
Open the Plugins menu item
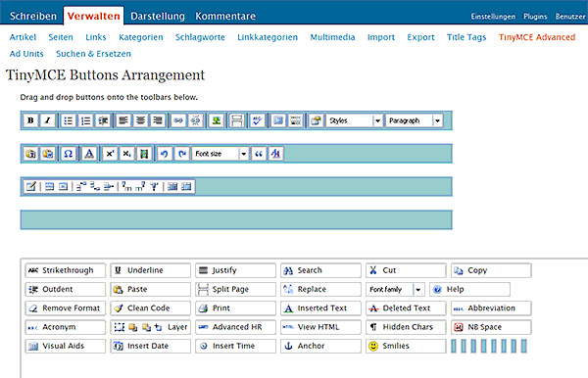pyautogui.click(x=535, y=17)
